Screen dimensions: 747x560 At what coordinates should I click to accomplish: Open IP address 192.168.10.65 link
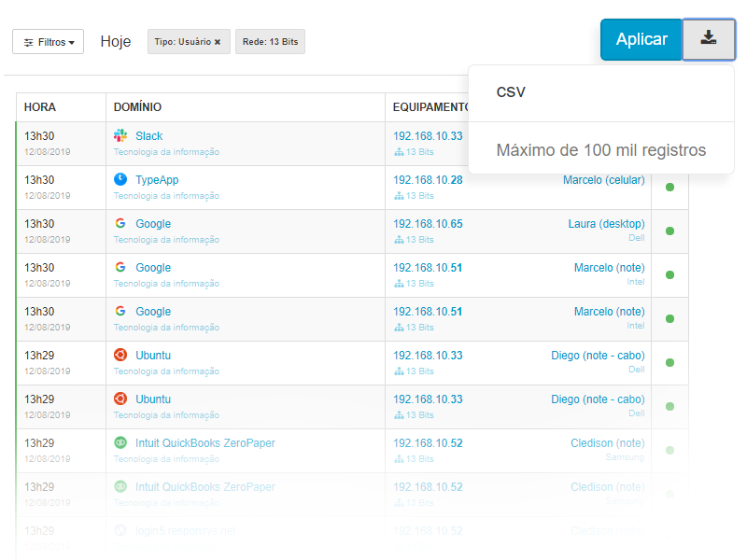point(428,224)
